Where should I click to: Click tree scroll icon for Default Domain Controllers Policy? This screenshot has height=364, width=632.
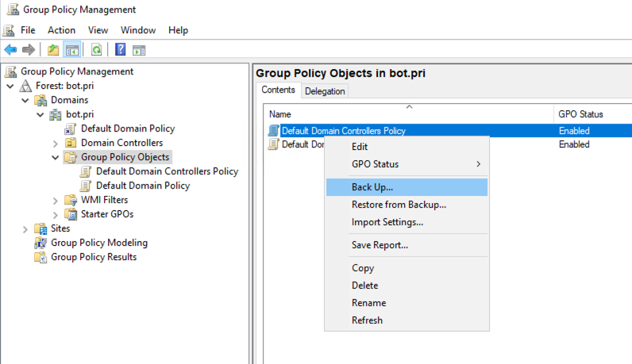(86, 171)
